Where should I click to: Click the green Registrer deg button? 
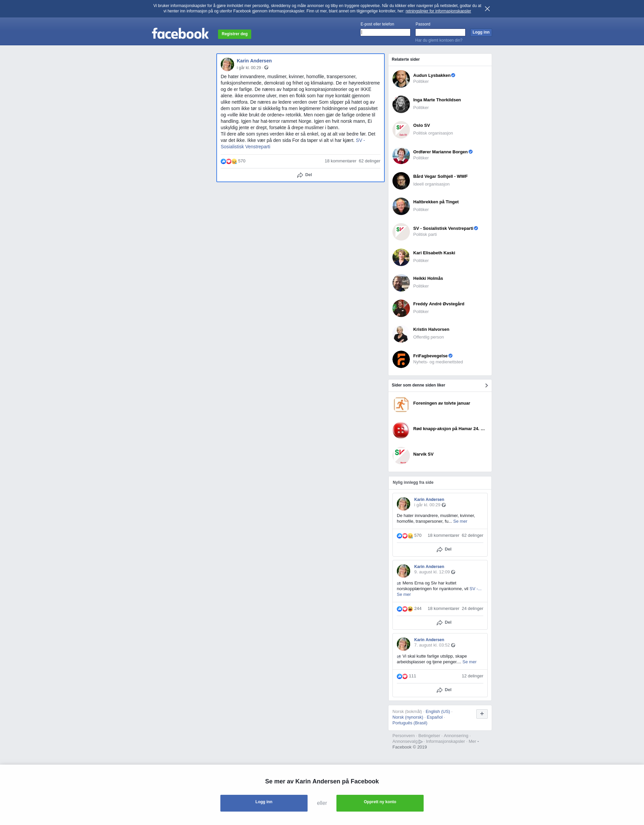234,34
